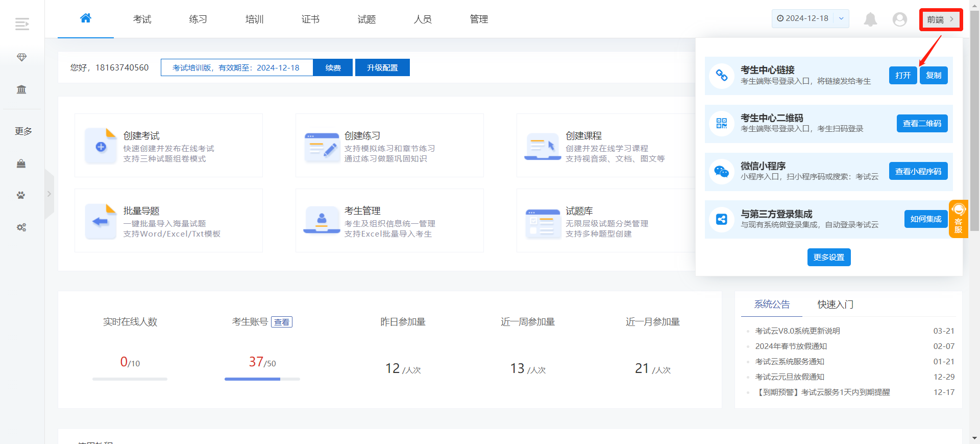Expand the 前端 panel toggle
980x444 pixels.
click(941, 19)
